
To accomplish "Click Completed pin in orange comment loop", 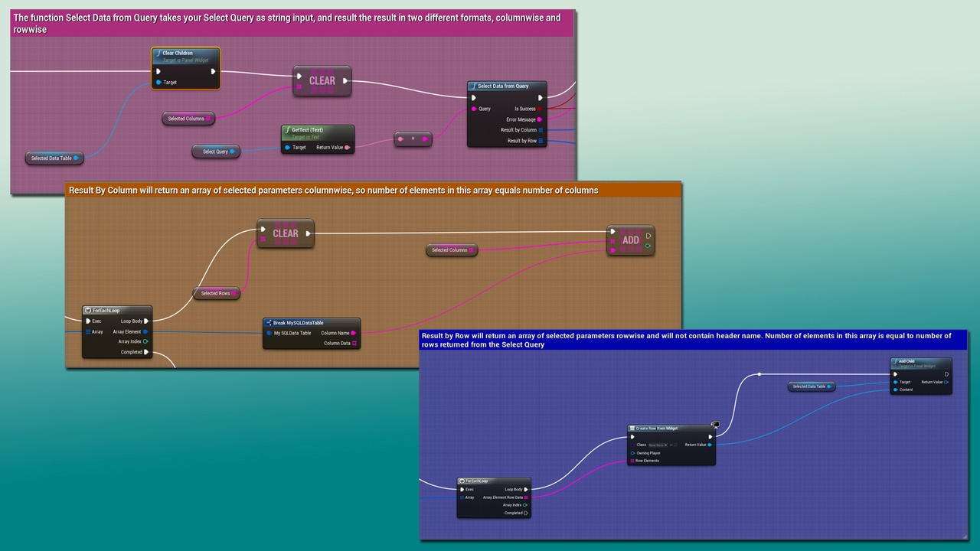I will pos(145,352).
